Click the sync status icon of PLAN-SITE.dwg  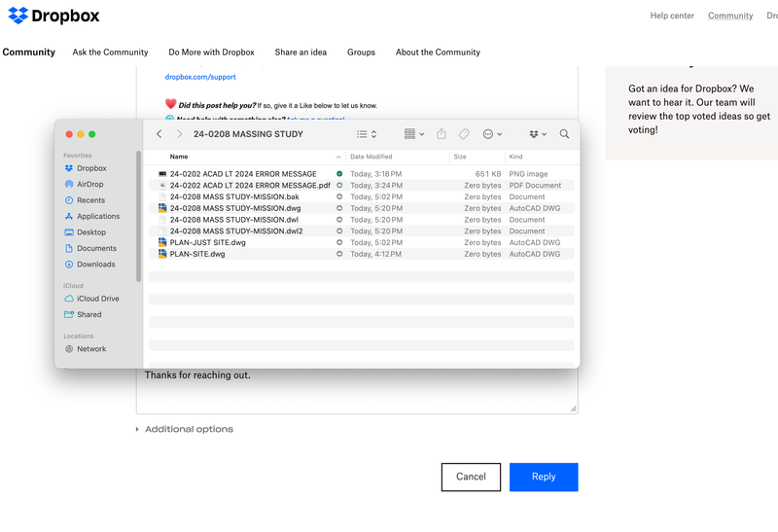coord(339,254)
